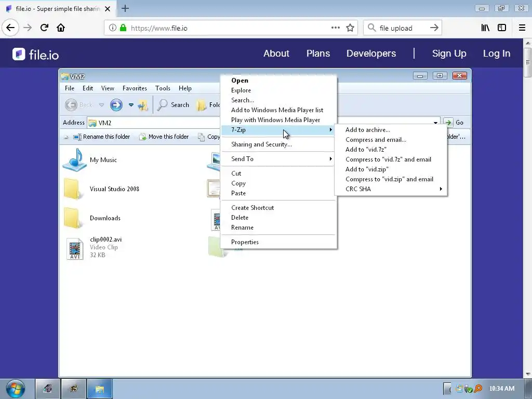
Task: Choose Open in the context menu
Action: pos(278,81)
